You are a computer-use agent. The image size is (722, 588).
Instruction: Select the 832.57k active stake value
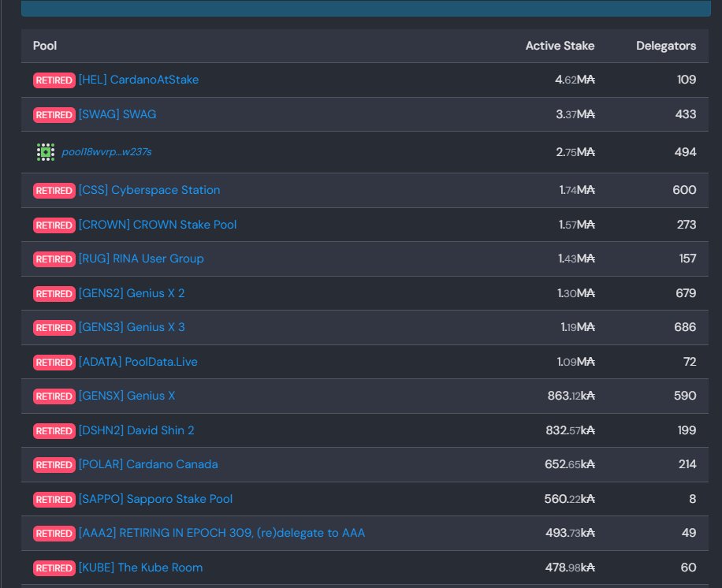coord(570,430)
